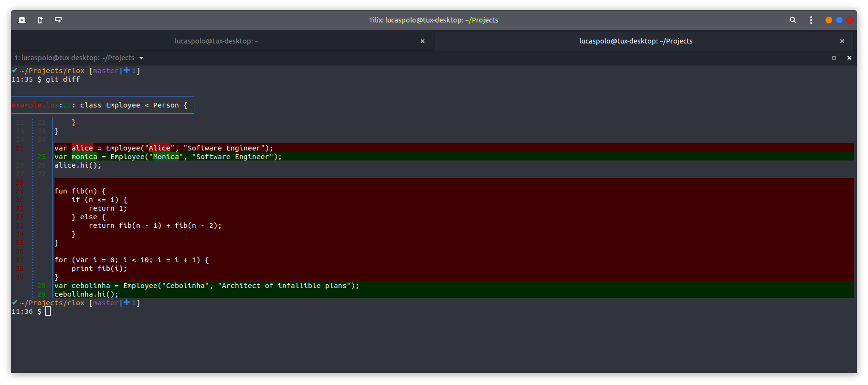Close the lucaspolo@tux-desktop: ~ session tab
The width and height of the screenshot is (868, 385).
point(422,41)
